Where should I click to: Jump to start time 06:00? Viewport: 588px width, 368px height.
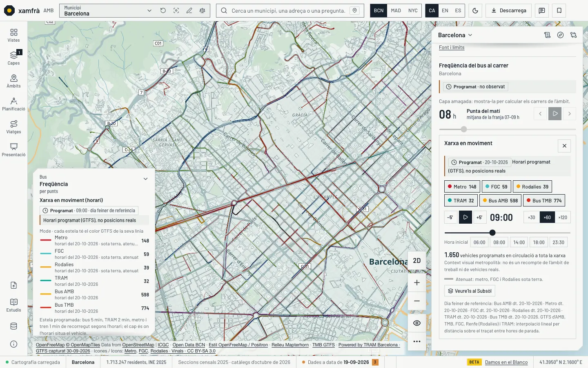479,242
